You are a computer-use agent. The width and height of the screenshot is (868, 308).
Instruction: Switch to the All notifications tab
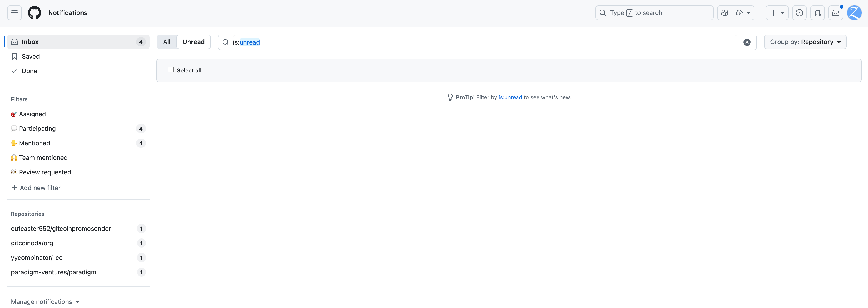[x=166, y=42]
